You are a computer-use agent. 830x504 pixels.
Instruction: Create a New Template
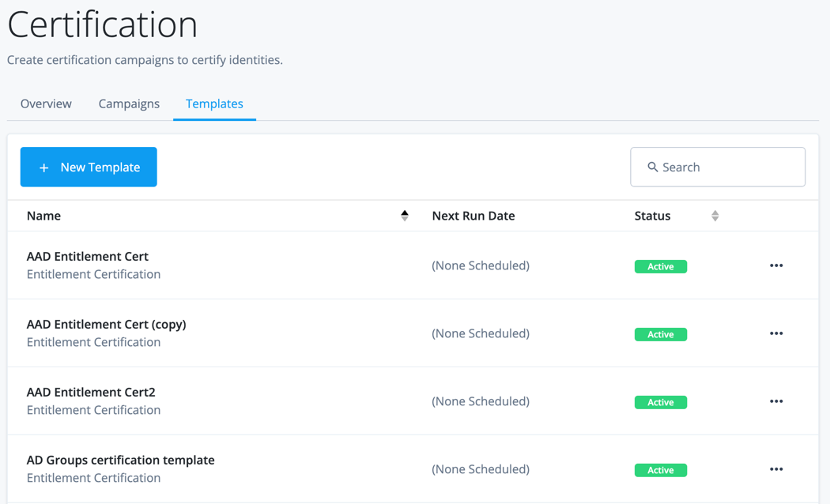click(x=89, y=167)
